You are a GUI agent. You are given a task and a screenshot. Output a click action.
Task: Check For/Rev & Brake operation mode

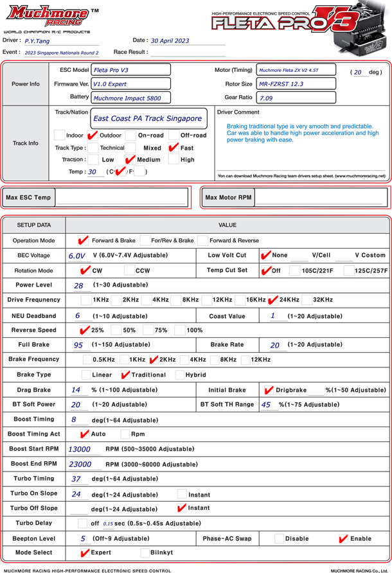[145, 240]
